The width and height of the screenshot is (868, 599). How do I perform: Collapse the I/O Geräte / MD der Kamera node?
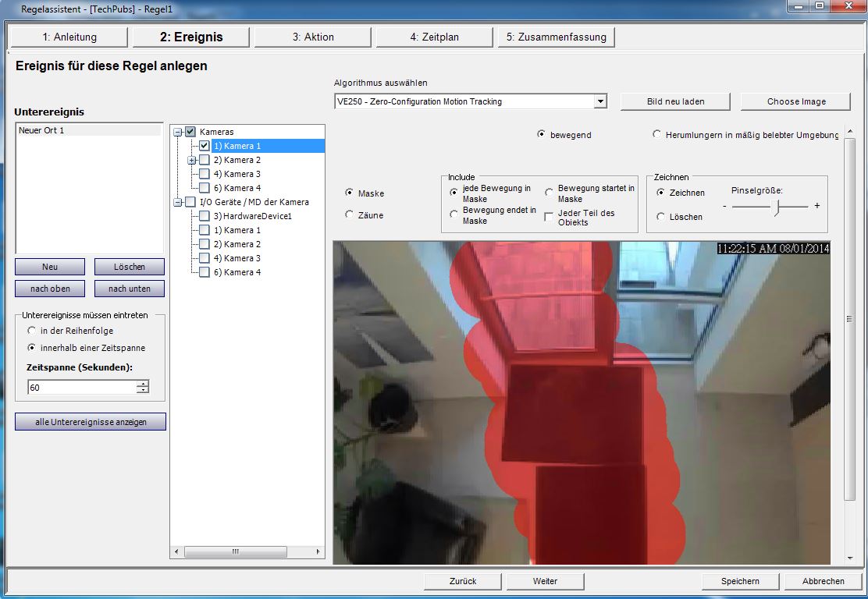coord(178,203)
